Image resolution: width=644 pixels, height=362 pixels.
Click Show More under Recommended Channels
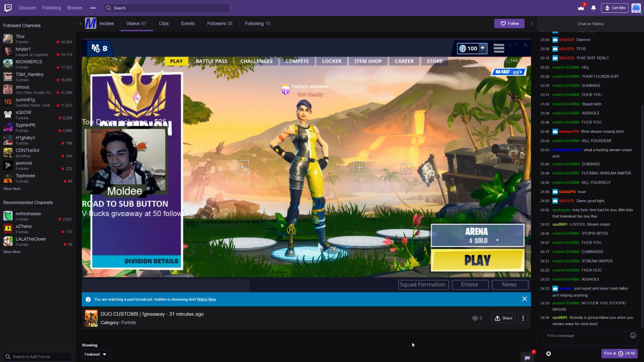[x=12, y=251]
